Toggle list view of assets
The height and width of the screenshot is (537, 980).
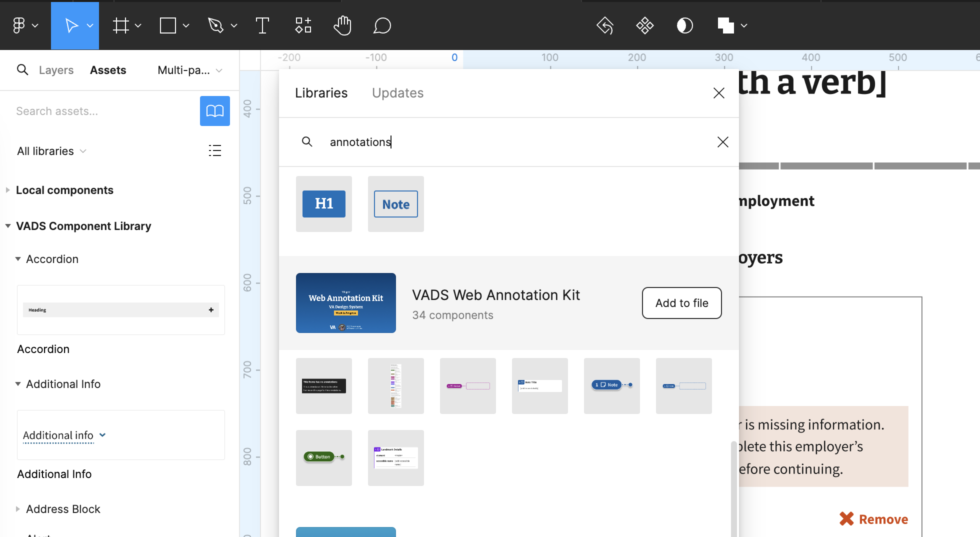pos(215,150)
